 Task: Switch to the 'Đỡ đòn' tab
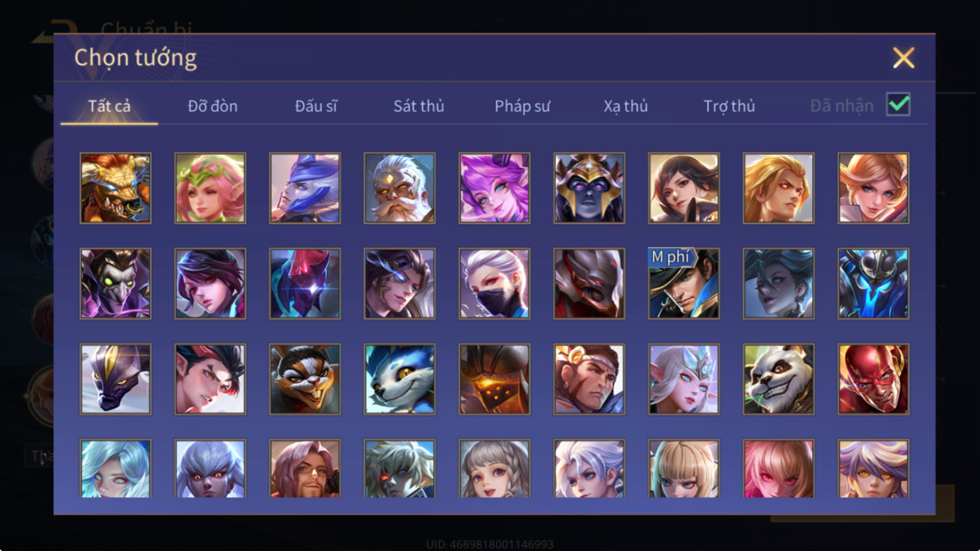pos(212,106)
